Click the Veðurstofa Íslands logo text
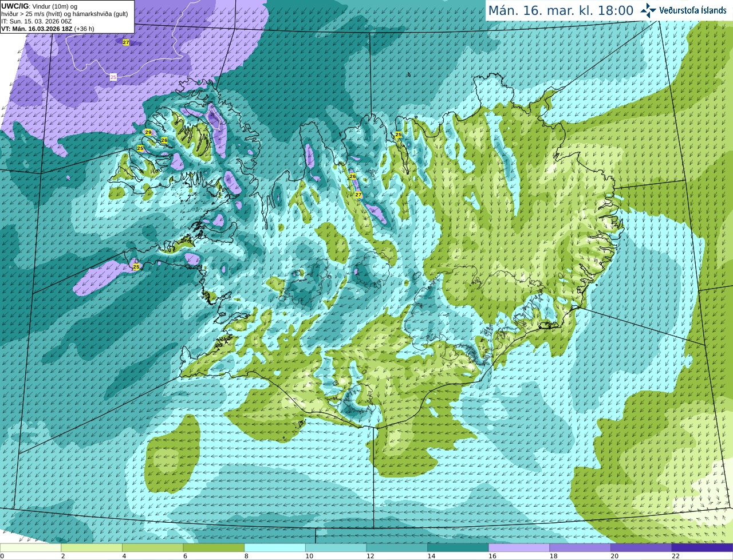The width and height of the screenshot is (733, 560). click(692, 10)
